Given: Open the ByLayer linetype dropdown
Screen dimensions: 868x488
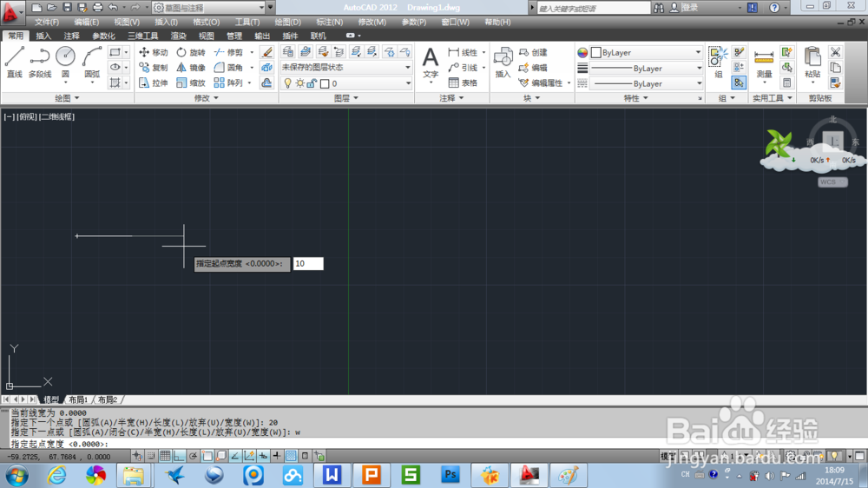Looking at the screenshot, I should point(646,83).
